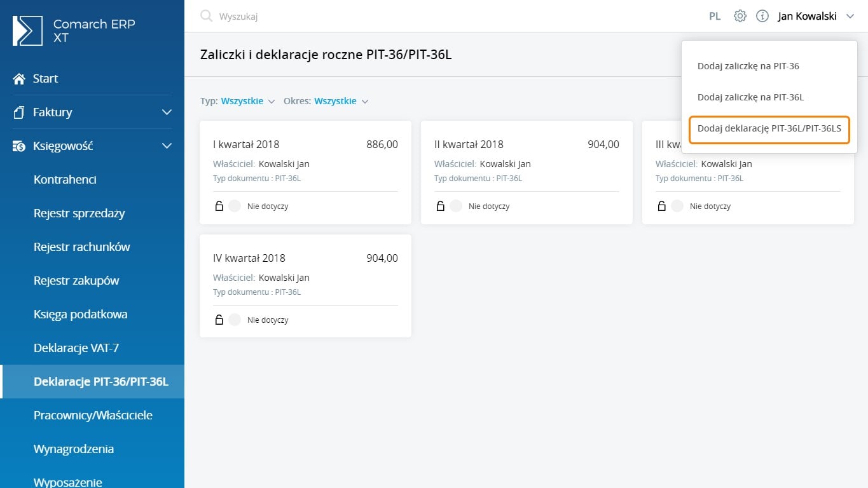Click the Comarch ERP XT logo
The width and height of the screenshot is (868, 488).
tap(28, 30)
